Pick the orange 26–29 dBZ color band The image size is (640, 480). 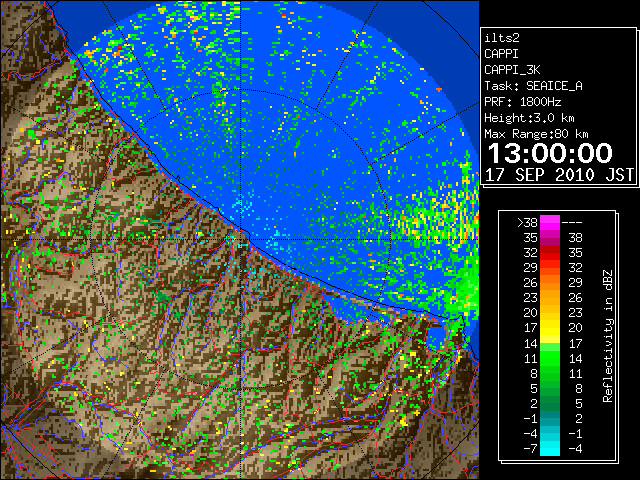point(550,282)
